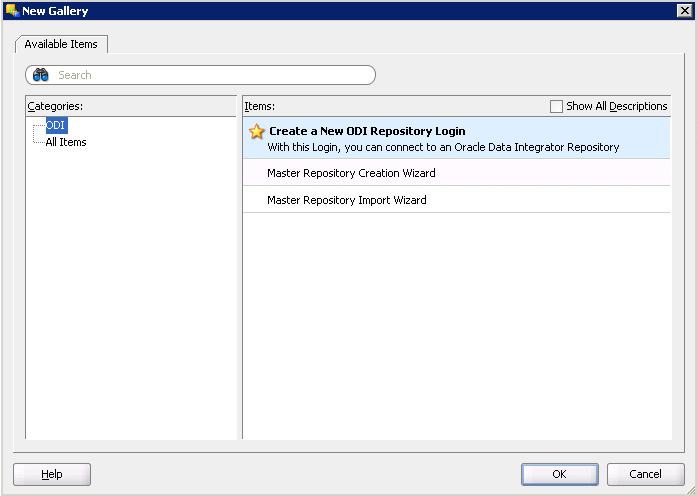Switch to the Available Items tab
The width and height of the screenshot is (697, 496).
tap(61, 44)
